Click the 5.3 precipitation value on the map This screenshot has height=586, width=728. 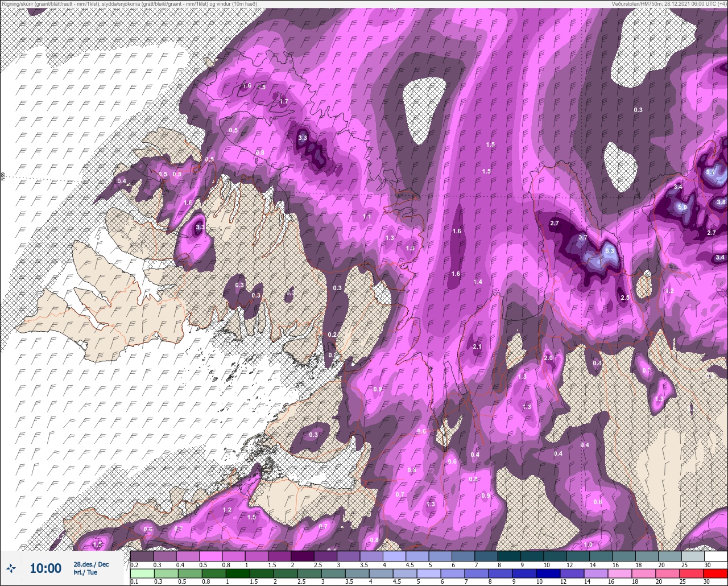click(610, 250)
